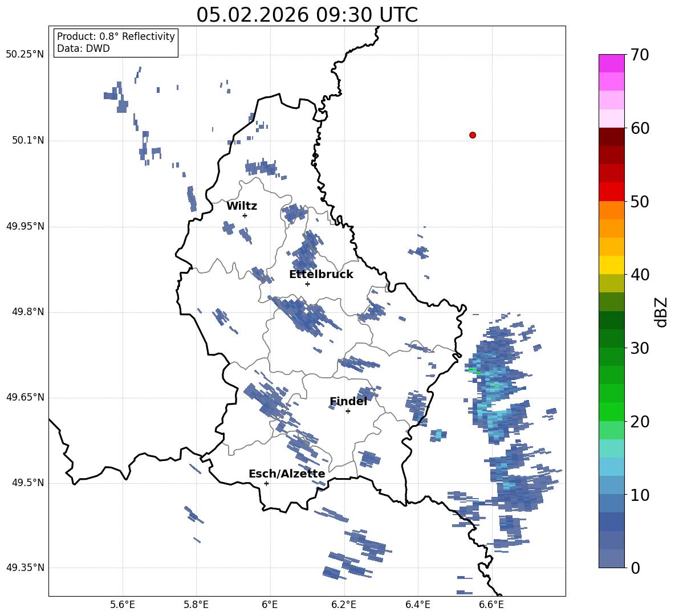675x616 pixels.
Task: Click the bright green colorbar segment just above 20
Action: 611,411
